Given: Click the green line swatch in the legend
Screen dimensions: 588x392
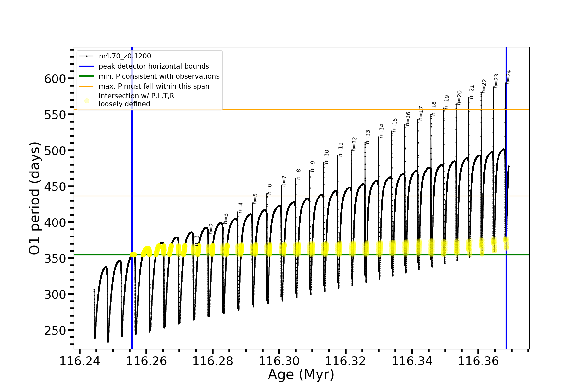Looking at the screenshot, I should (87, 76).
